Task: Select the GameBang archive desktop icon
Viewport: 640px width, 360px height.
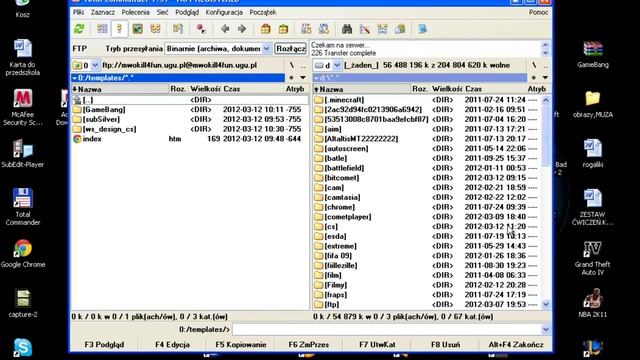Action: pos(593,54)
